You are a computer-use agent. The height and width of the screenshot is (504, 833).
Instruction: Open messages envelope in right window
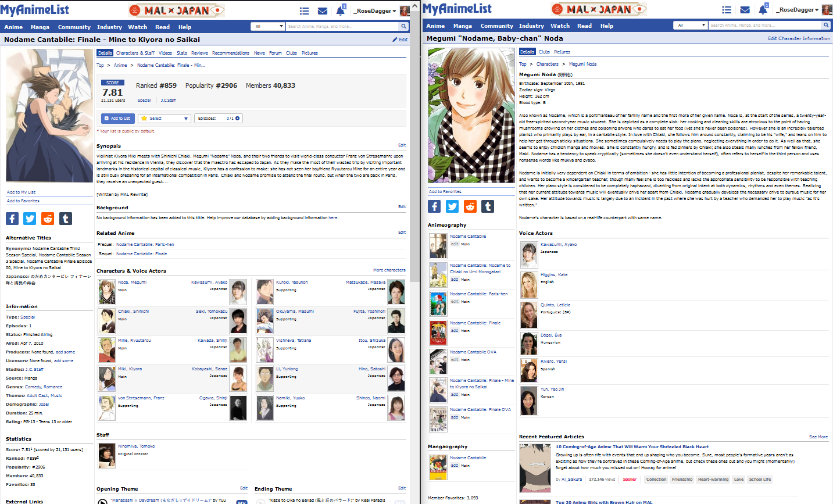coord(745,10)
